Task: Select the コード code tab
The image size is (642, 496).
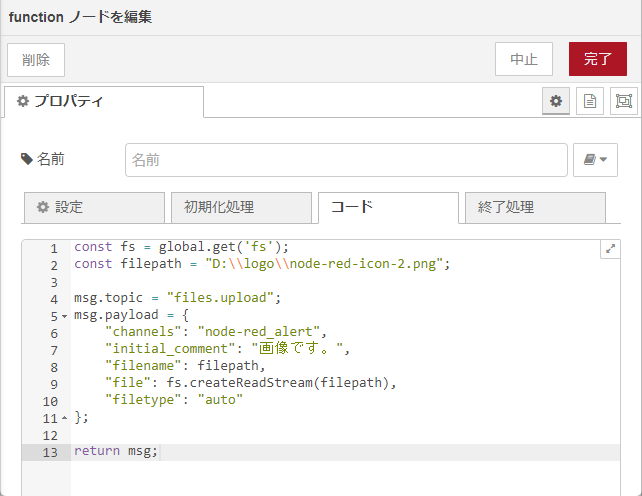Action: 388,208
